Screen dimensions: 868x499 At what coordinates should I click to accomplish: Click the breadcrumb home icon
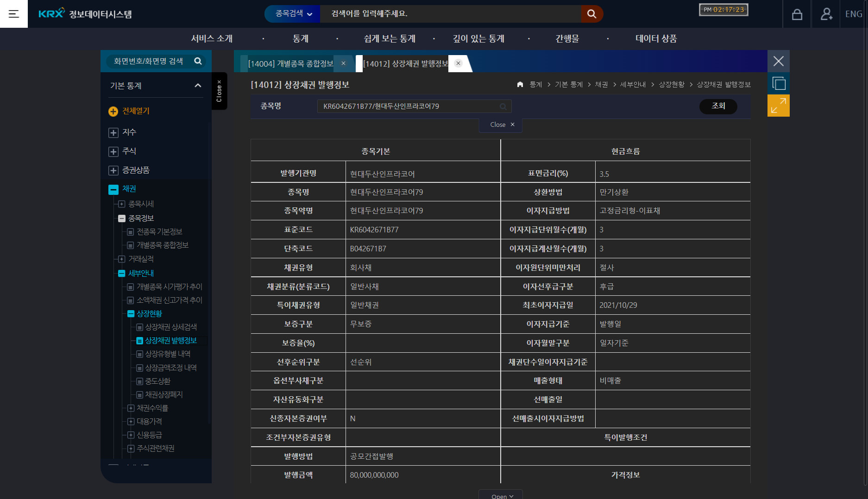pos(520,84)
